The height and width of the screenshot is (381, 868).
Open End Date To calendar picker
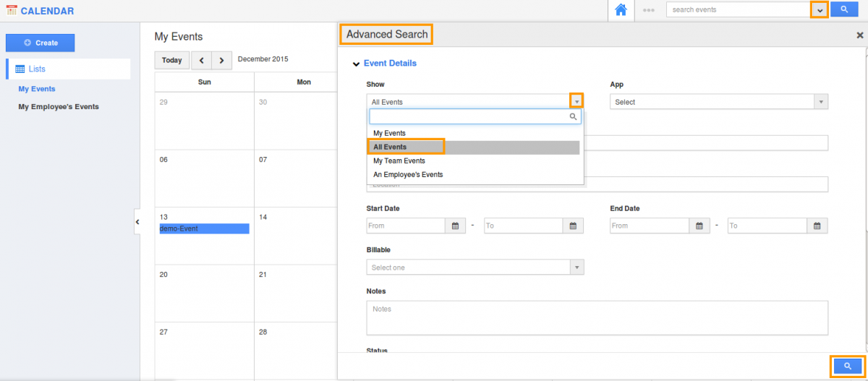click(817, 226)
